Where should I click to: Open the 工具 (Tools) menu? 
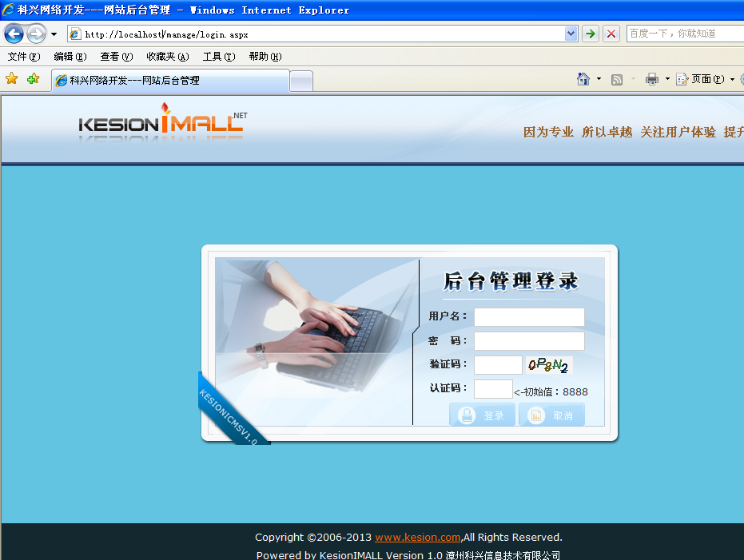[218, 57]
